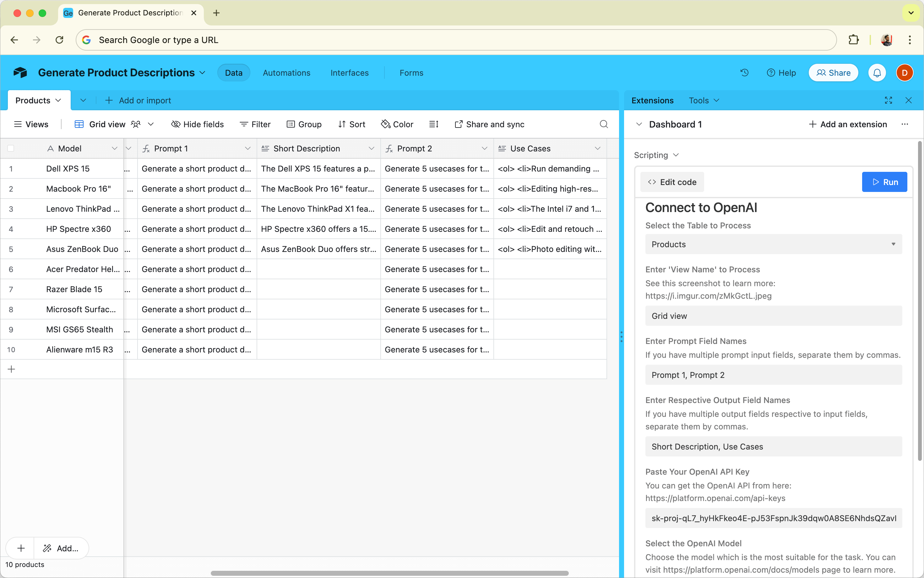Toggle the Views sidebar
Image resolution: width=924 pixels, height=578 pixels.
[31, 124]
